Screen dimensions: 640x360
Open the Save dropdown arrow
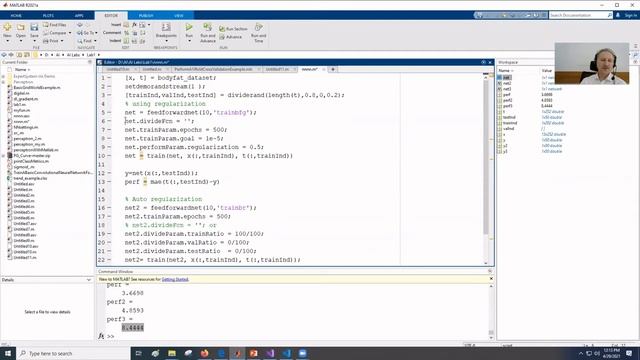pos(34,41)
